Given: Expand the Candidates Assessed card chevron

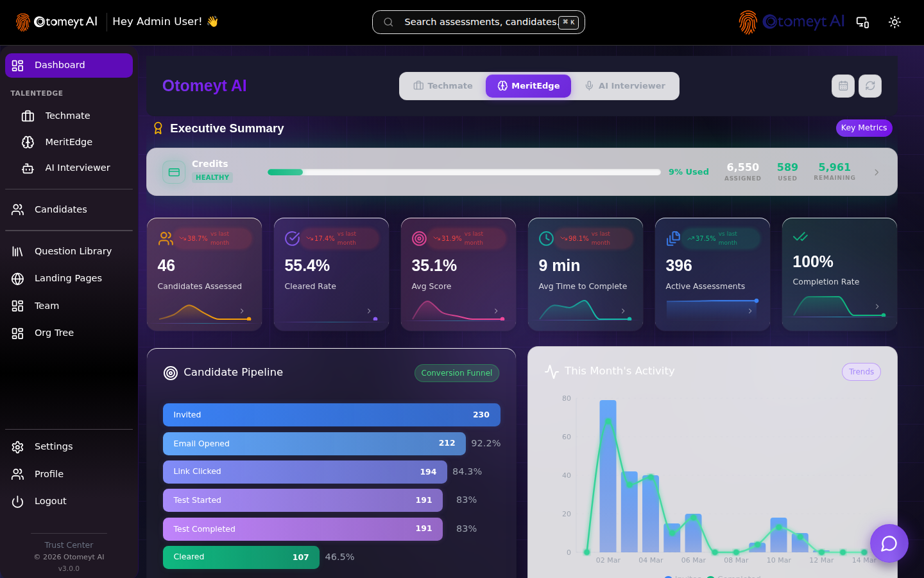Looking at the screenshot, I should click(x=242, y=311).
